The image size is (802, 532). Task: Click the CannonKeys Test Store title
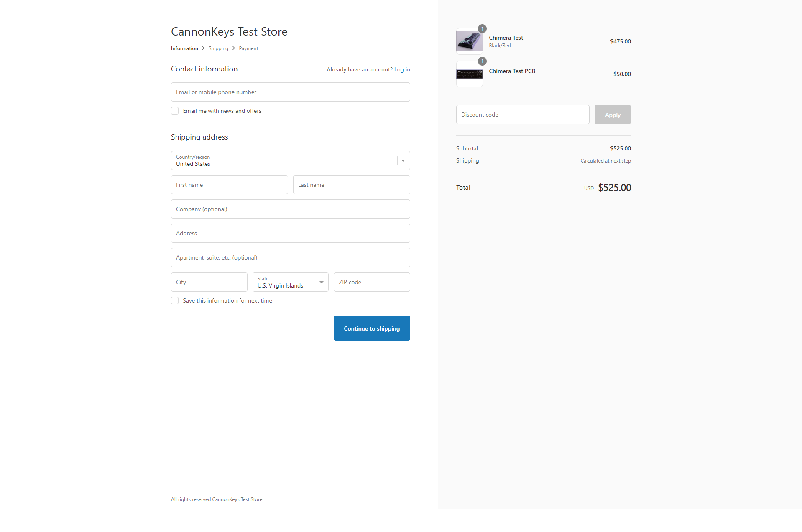pyautogui.click(x=229, y=32)
